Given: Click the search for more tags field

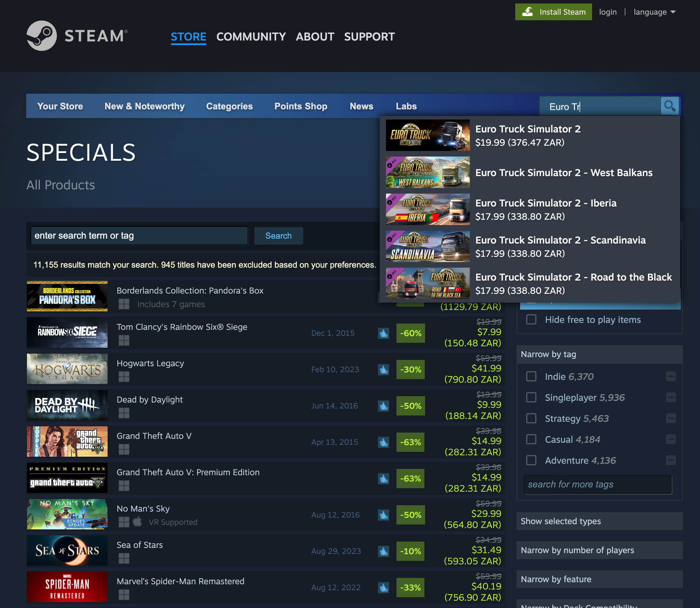Looking at the screenshot, I should click(x=597, y=484).
